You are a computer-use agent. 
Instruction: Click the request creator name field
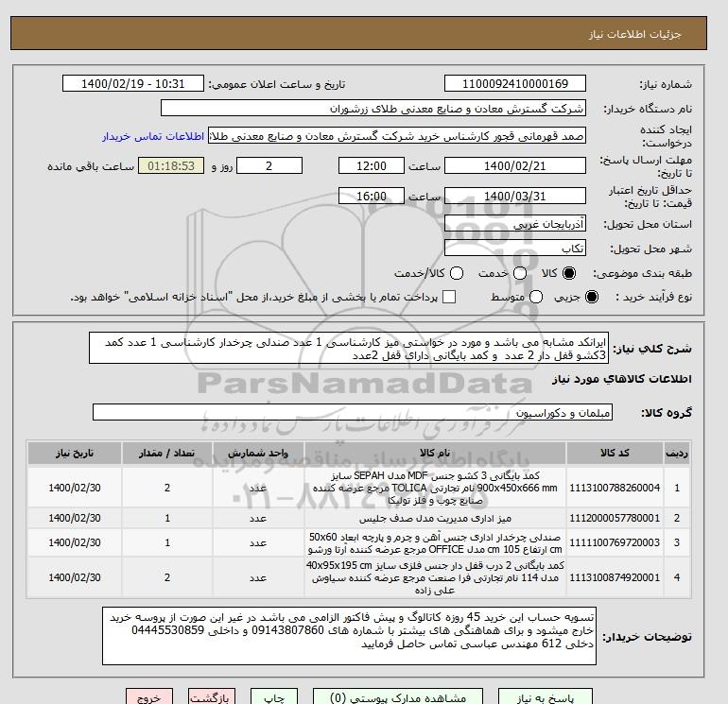coord(396,136)
